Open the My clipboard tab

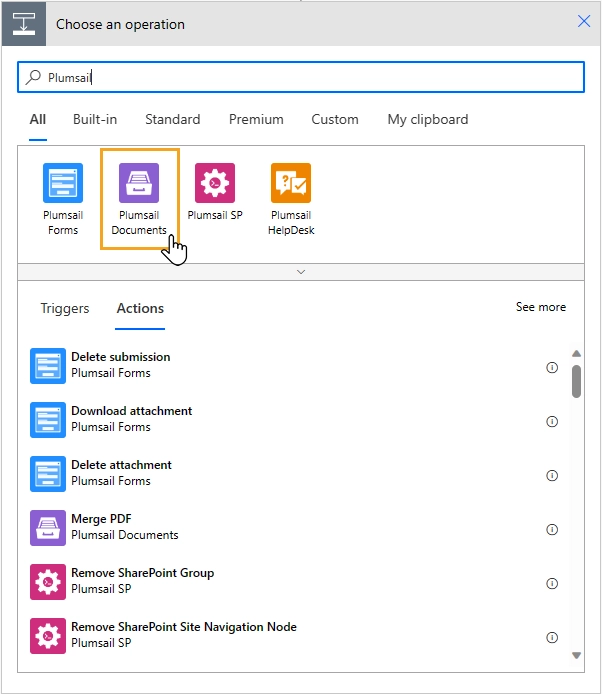428,120
